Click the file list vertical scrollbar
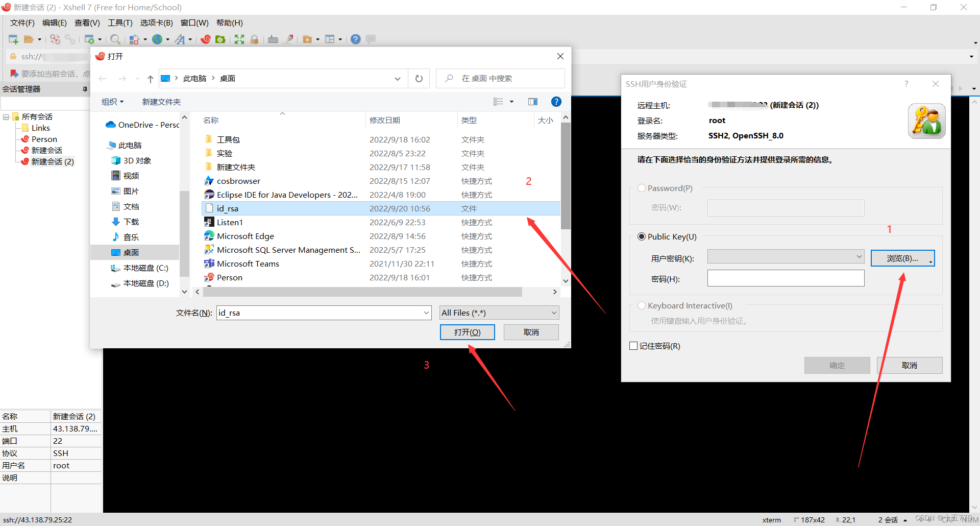The image size is (980, 526). click(x=566, y=176)
